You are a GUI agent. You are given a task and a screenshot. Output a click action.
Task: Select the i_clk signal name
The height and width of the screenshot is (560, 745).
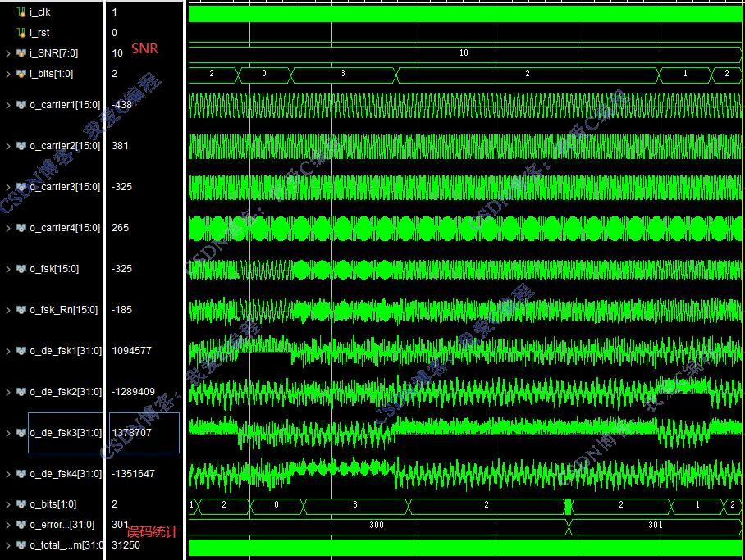[x=40, y=12]
